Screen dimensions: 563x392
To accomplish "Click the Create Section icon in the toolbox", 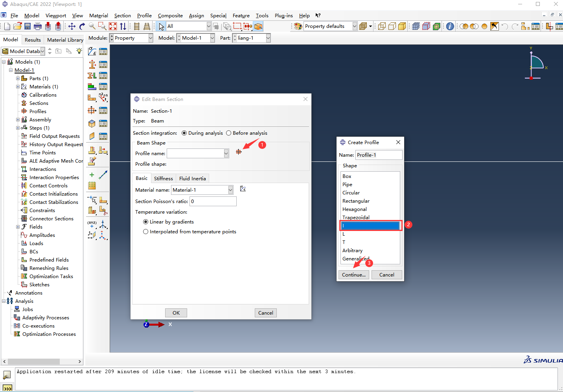I will pyautogui.click(x=92, y=64).
